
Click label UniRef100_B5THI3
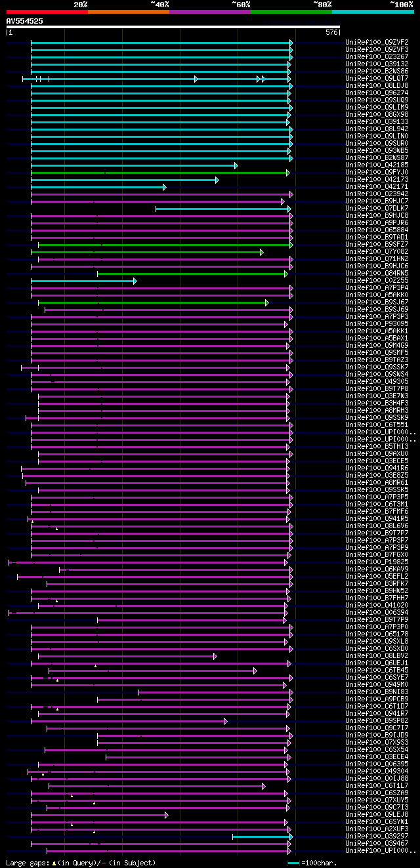[377, 447]
